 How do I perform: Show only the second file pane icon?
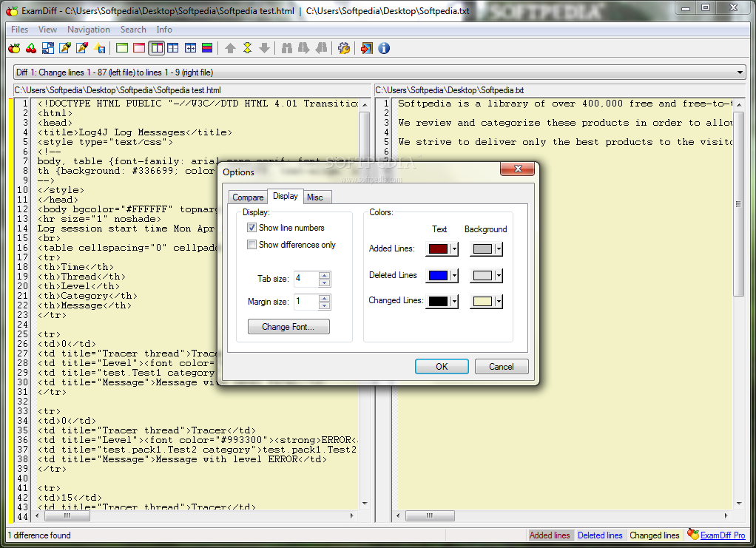(139, 48)
